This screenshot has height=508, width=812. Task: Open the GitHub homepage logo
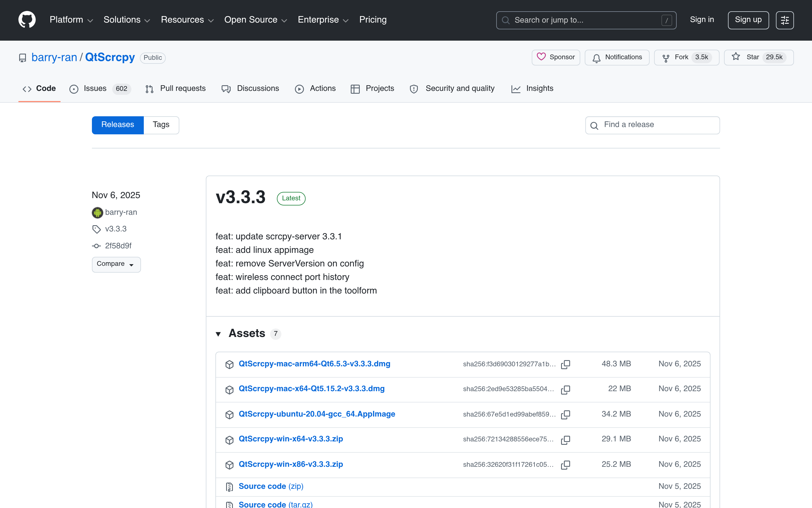[x=27, y=20]
